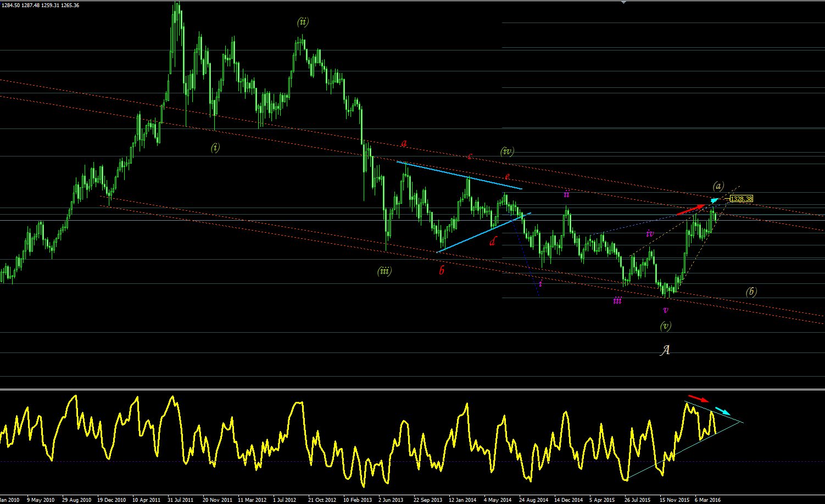Select the red 'e' wave label
Viewport: 825px width, 504px height.
point(508,176)
